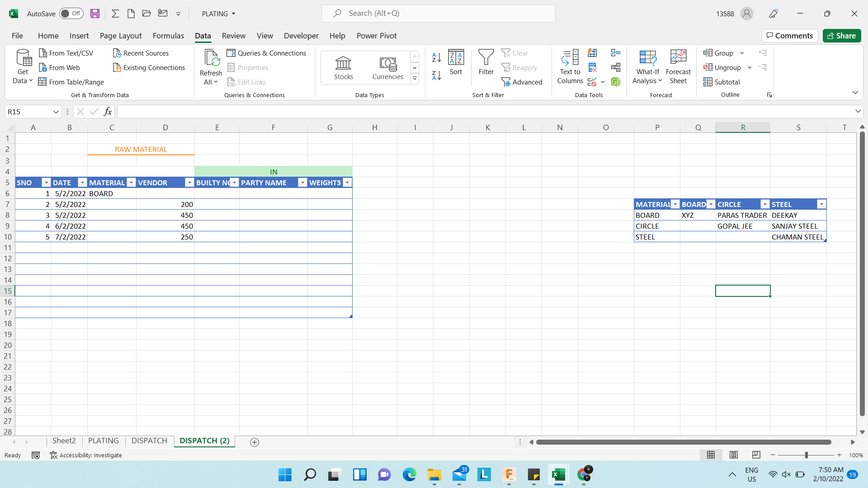
Task: Open From Text/CSV import
Action: pos(66,53)
